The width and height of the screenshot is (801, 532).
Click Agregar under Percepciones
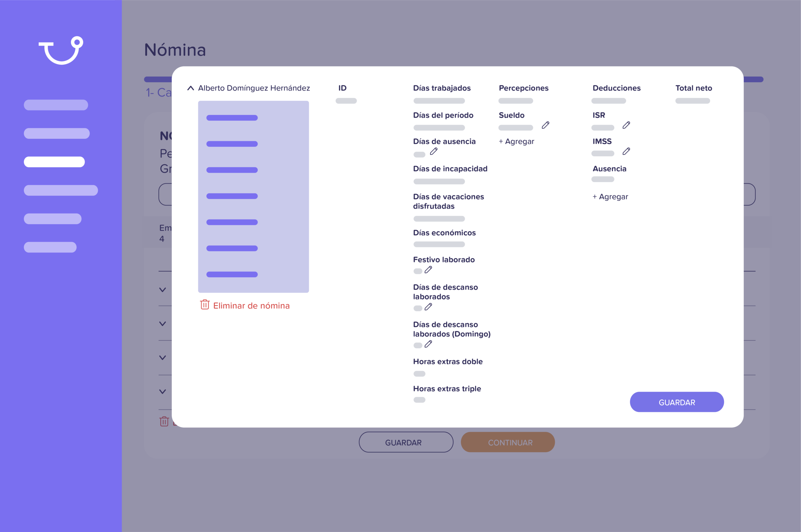point(516,142)
